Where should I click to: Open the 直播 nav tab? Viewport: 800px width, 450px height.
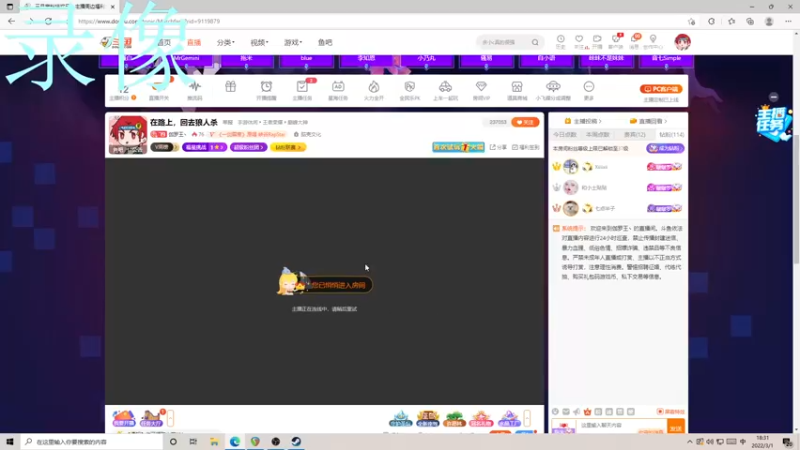point(194,42)
